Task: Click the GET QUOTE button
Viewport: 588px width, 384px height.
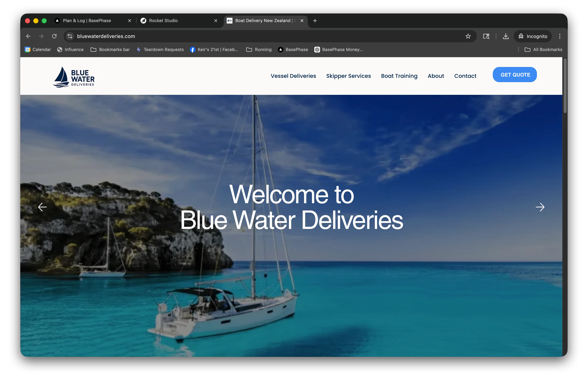Action: (x=515, y=75)
